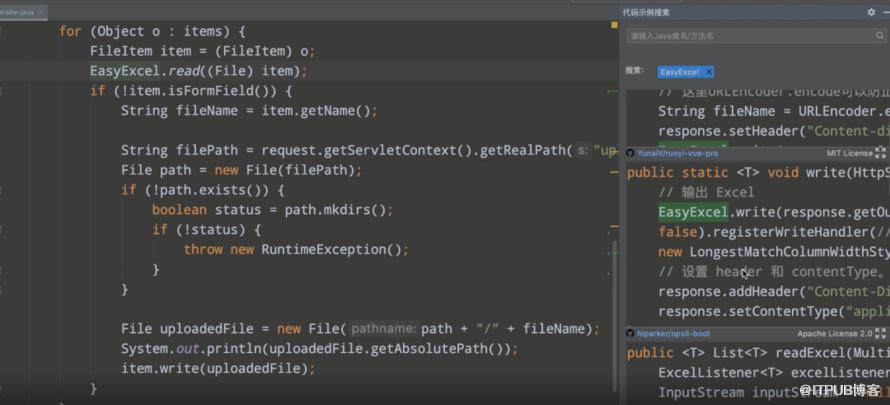Click the 'if (!path.exists())' line
This screenshot has width=890, height=405.
(203, 190)
